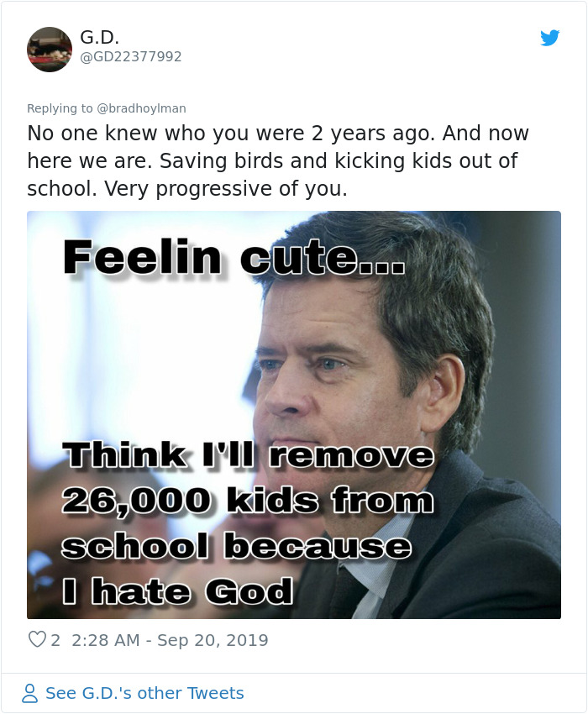Screen dimensions: 588x714
Task: Open the See G.D.'s other Tweets link
Action: tap(144, 693)
